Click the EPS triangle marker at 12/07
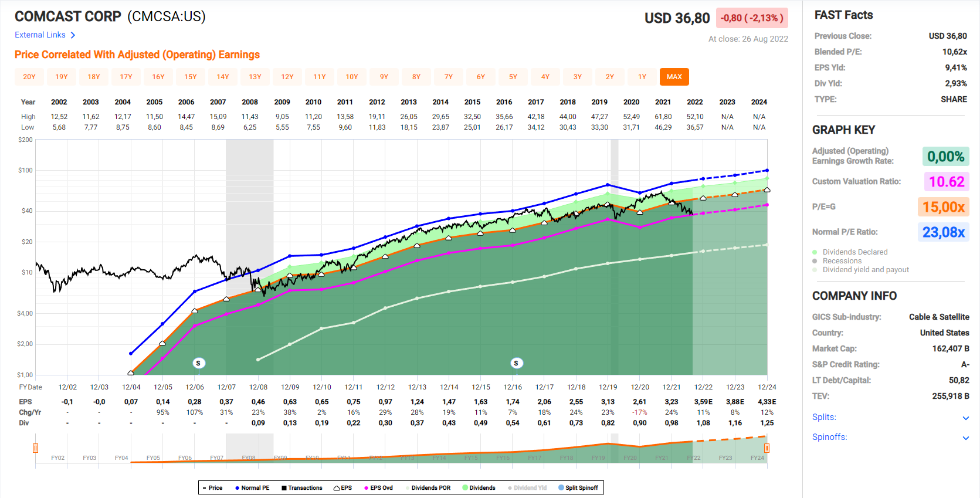This screenshot has height=498, width=980. pyautogui.click(x=226, y=299)
